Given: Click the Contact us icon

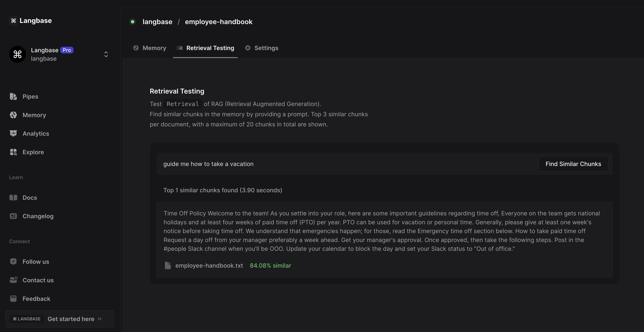Looking at the screenshot, I should pos(13,280).
